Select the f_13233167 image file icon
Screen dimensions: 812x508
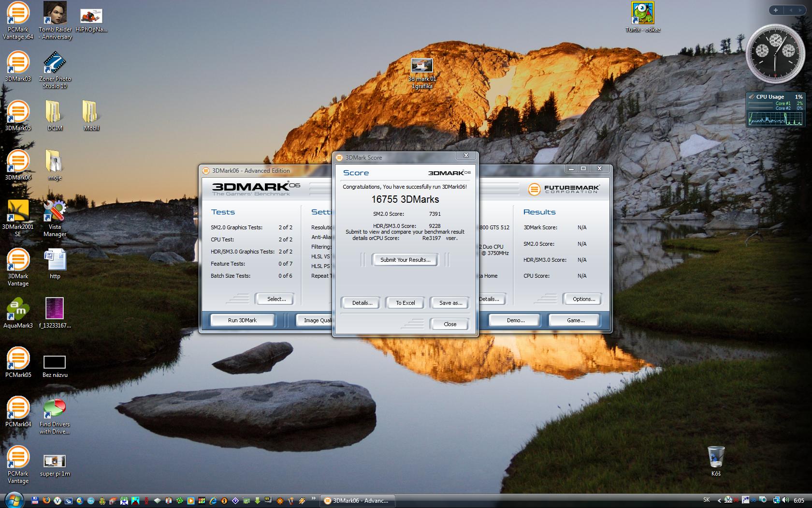55,313
